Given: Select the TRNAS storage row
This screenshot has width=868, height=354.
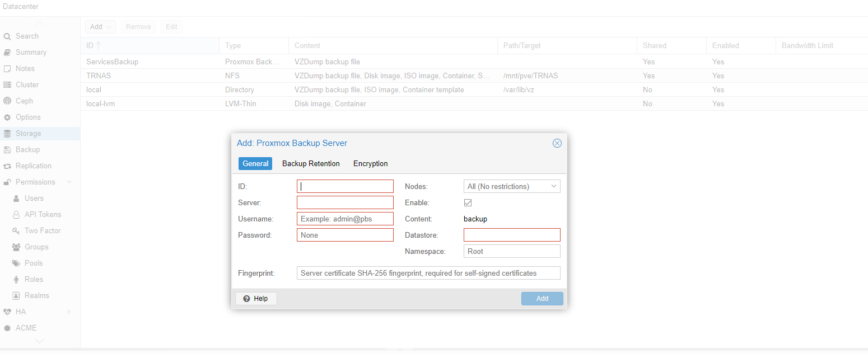Looking at the screenshot, I should click(x=474, y=75).
